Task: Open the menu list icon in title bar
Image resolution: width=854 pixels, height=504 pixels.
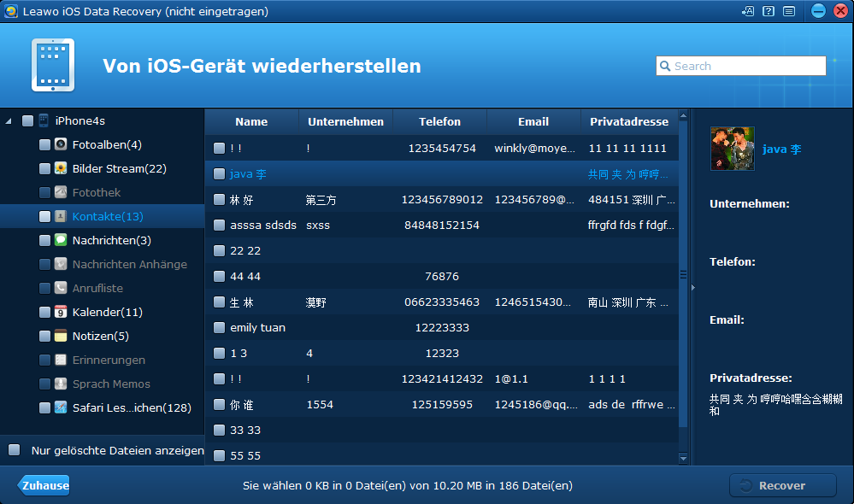Action: 789,11
